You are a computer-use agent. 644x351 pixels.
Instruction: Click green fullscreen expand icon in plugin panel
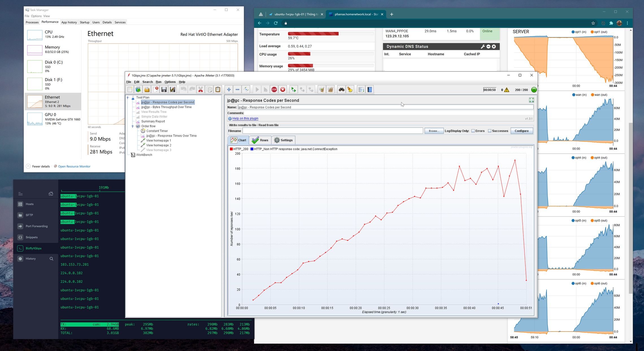(531, 100)
